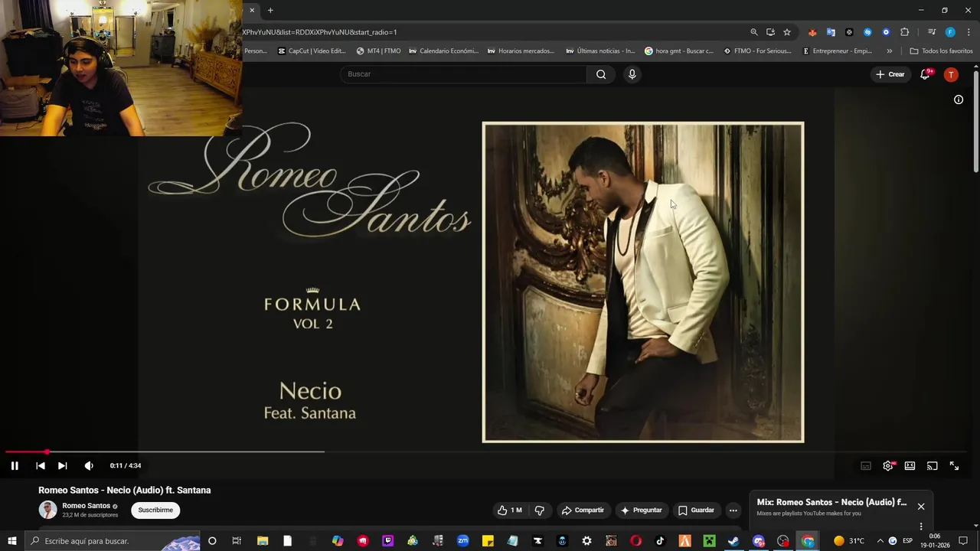Pause the Necio video playback
The height and width of the screenshot is (551, 980).
click(x=15, y=465)
